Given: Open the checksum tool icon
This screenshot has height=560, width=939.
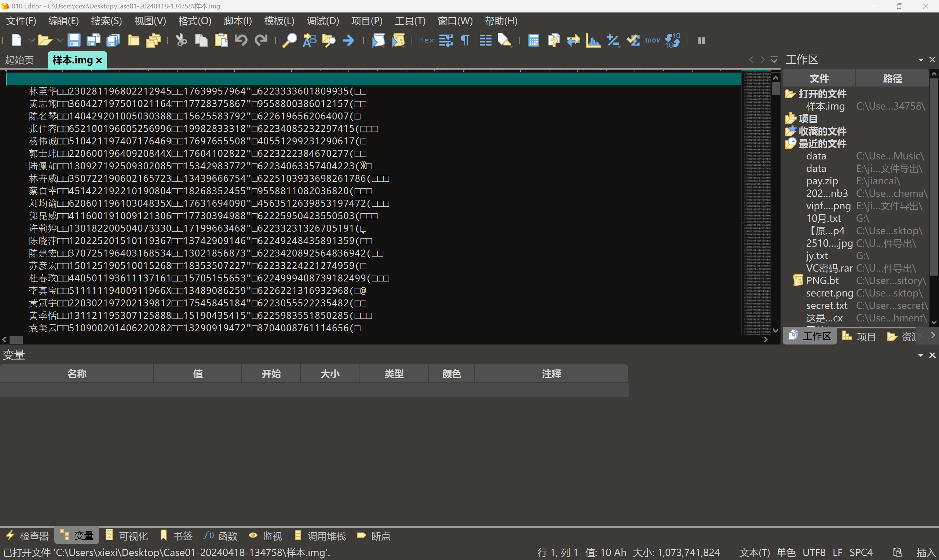Looking at the screenshot, I should coord(633,40).
